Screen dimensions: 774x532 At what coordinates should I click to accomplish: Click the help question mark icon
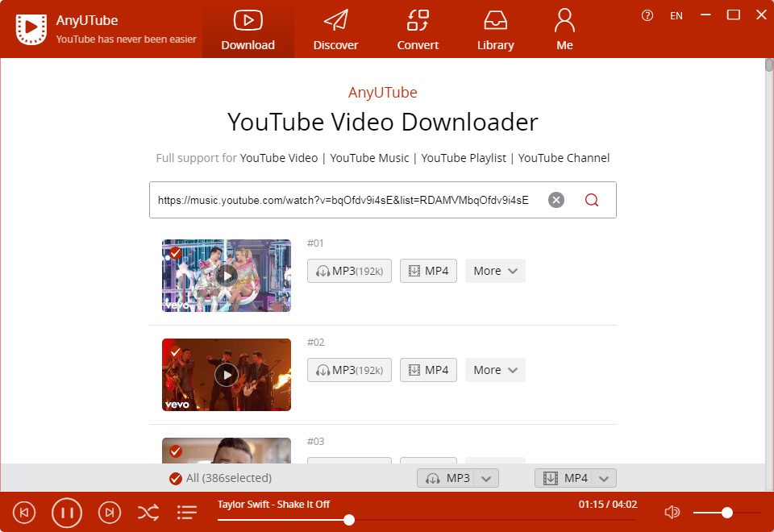click(x=647, y=16)
